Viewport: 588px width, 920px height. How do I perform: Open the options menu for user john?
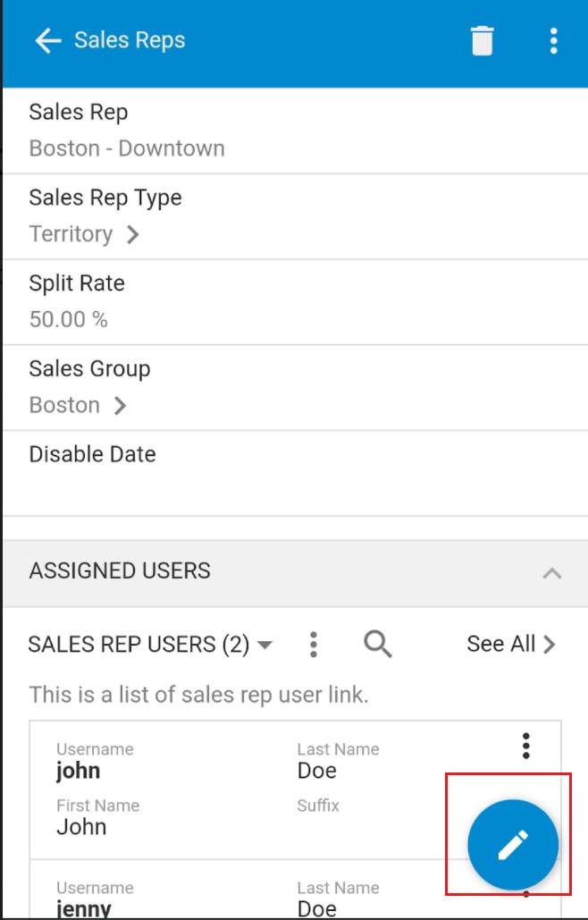525,746
